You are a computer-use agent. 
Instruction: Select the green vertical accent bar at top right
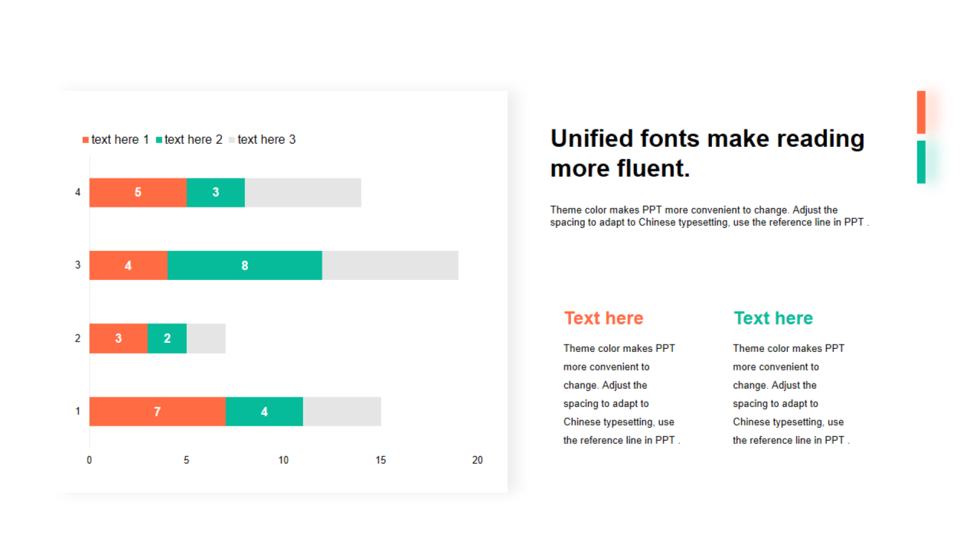coord(921,161)
